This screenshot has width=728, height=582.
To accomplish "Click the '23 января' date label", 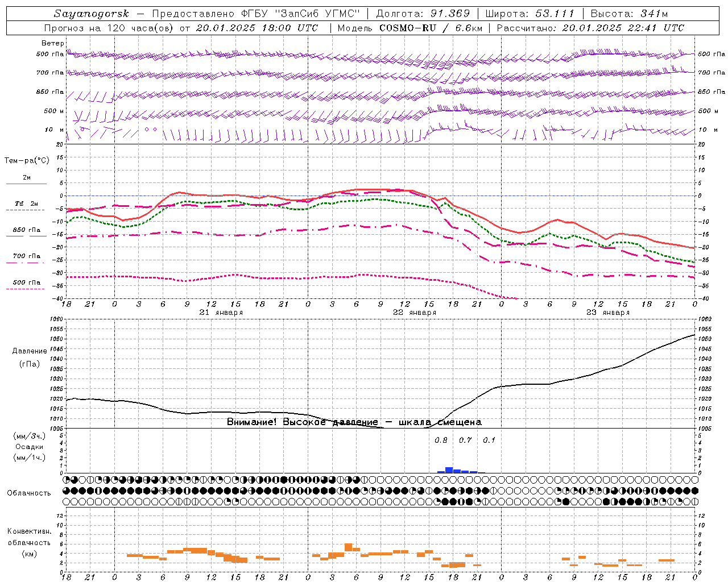I will click(x=608, y=313).
